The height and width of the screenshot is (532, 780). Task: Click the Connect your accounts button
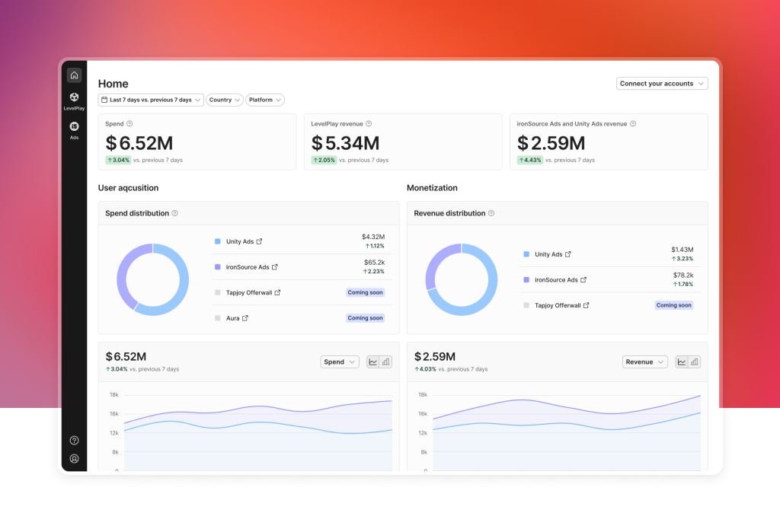pyautogui.click(x=661, y=84)
